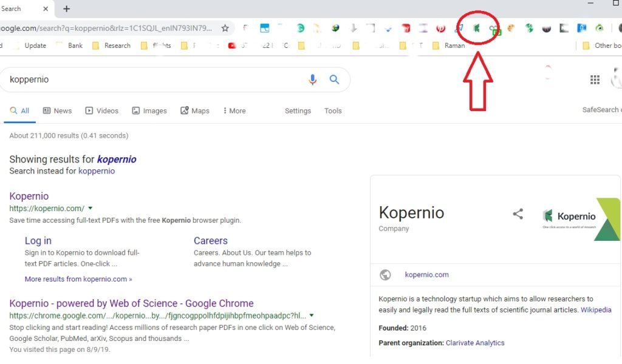This screenshot has height=364, width=622.
Task: Click the blue magnifier search button
Action: click(335, 79)
